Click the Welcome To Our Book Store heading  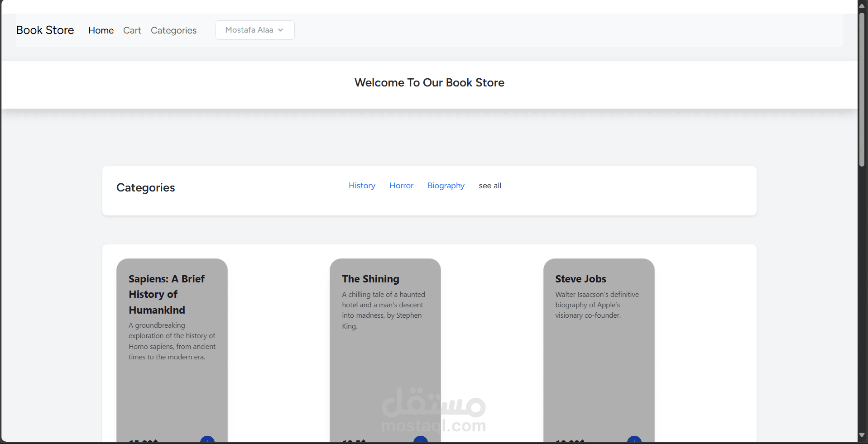pyautogui.click(x=429, y=83)
